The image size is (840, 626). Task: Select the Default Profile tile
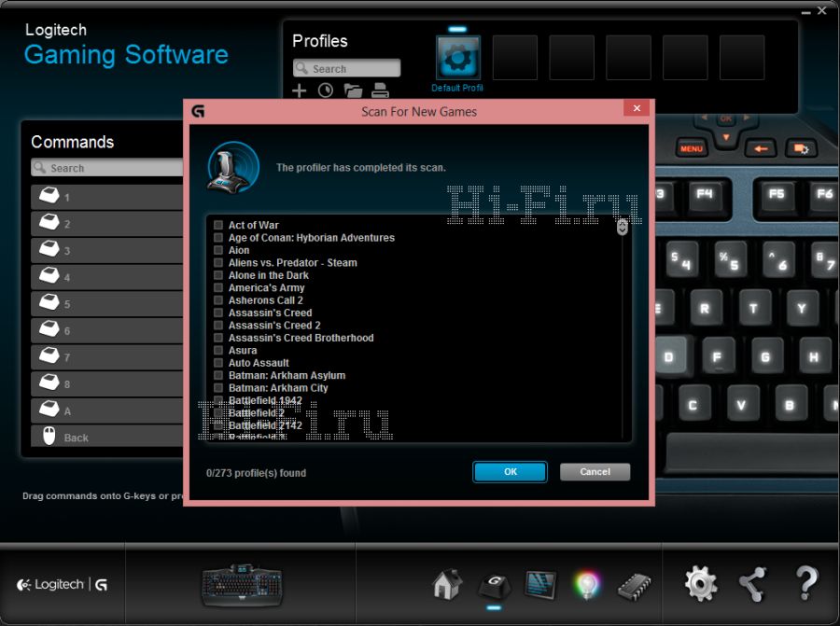coord(457,58)
